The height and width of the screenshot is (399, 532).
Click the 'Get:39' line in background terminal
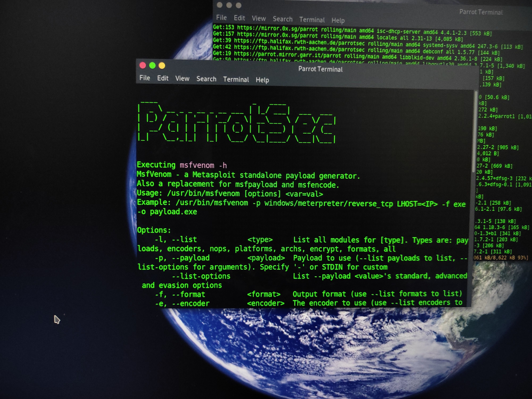click(368, 44)
